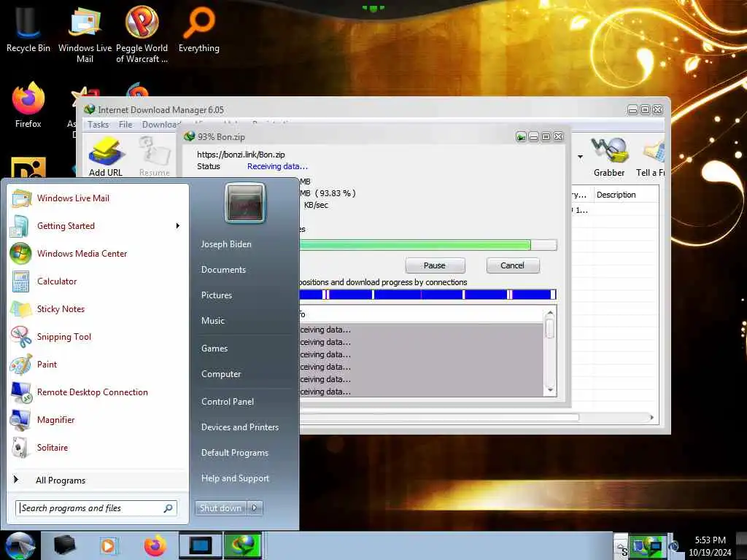Open Devices and Printers
This screenshot has height=560, width=747.
pos(239,427)
